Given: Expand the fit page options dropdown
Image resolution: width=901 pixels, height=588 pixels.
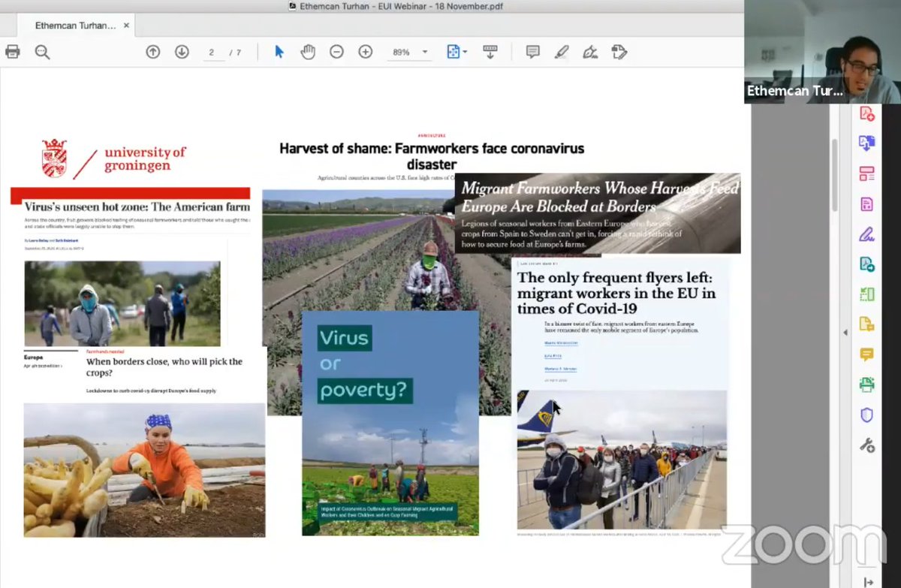Looking at the screenshot, I should point(457,52).
